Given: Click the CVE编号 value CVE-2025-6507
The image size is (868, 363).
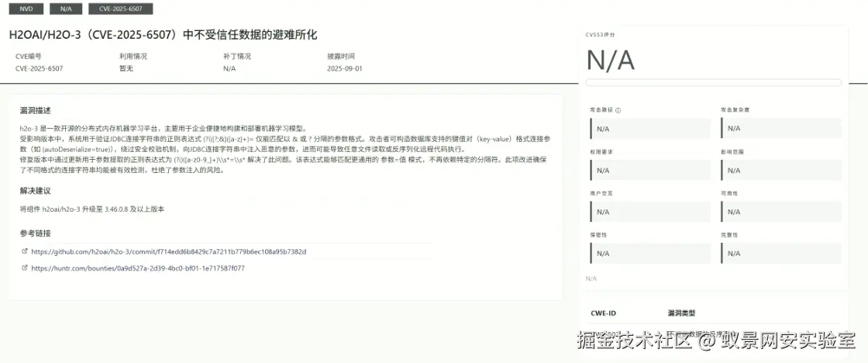Looking at the screenshot, I should pyautogui.click(x=39, y=69).
